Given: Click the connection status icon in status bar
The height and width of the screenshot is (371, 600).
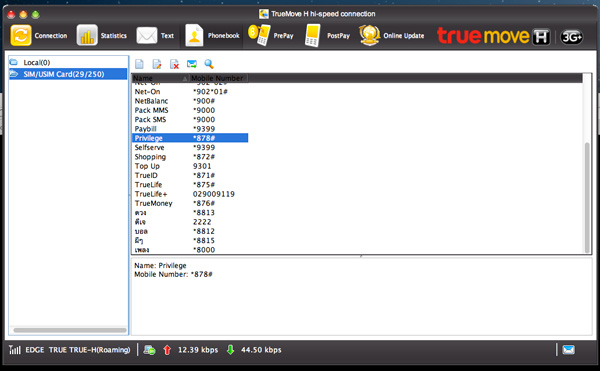Looking at the screenshot, I should 149,350.
